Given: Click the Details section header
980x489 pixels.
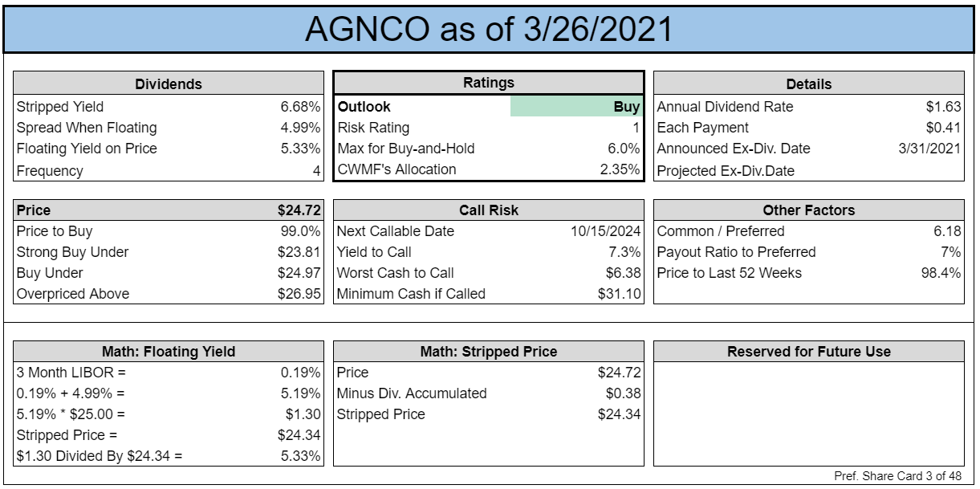Looking at the screenshot, I should point(809,84).
